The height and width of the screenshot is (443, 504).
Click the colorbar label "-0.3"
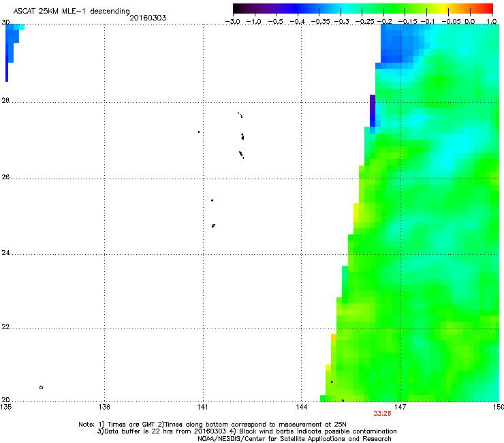[x=341, y=22]
